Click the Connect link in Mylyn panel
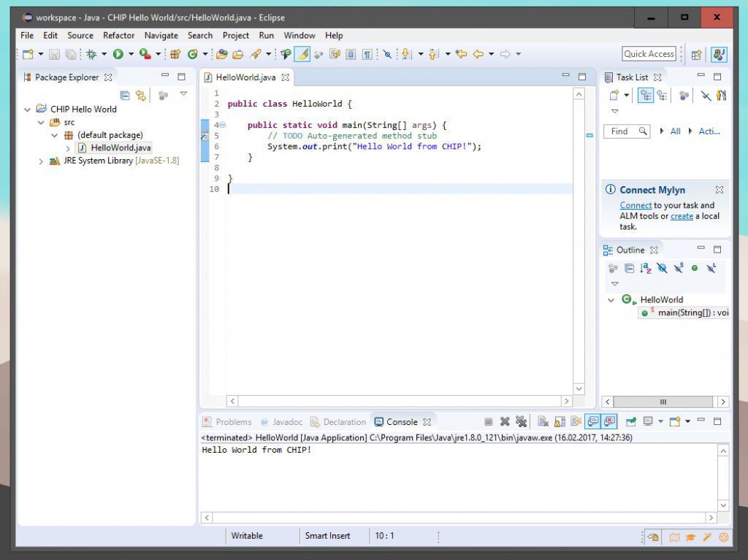The width and height of the screenshot is (748, 560). point(635,205)
